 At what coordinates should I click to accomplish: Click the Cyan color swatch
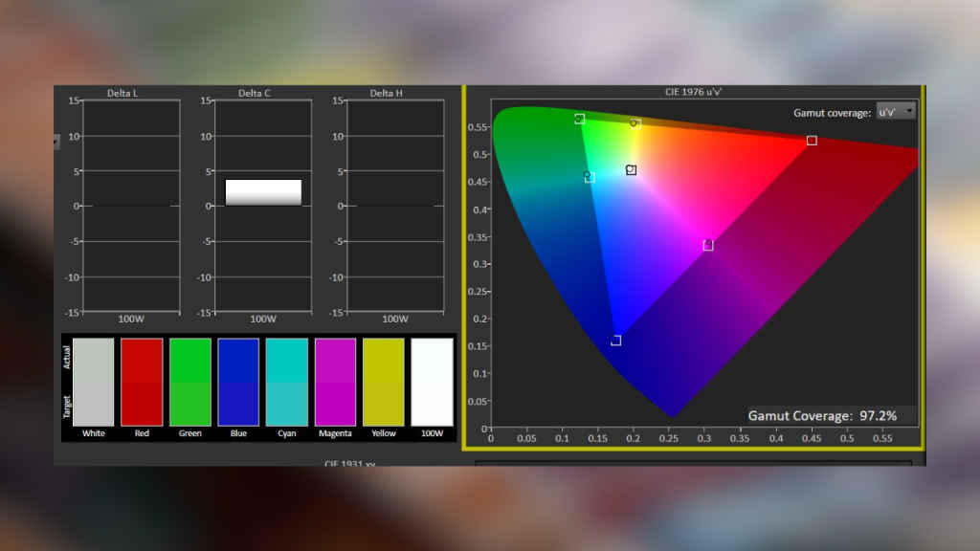[x=287, y=382]
